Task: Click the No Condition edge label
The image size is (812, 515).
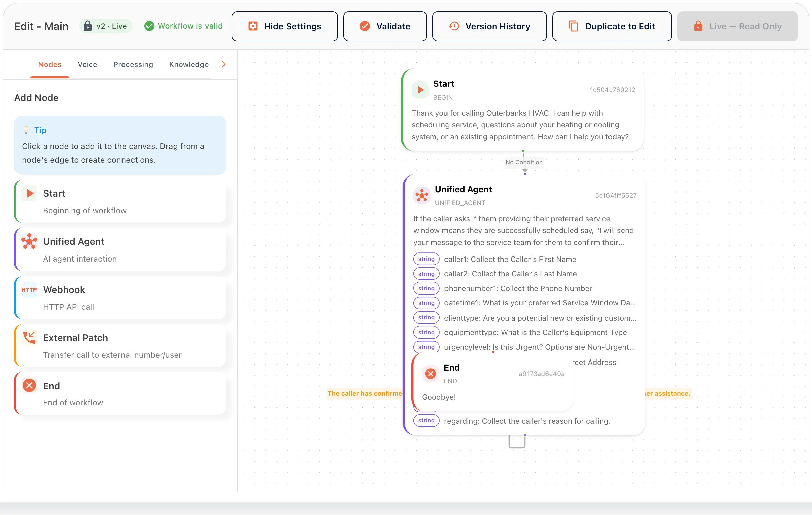Action: point(524,162)
